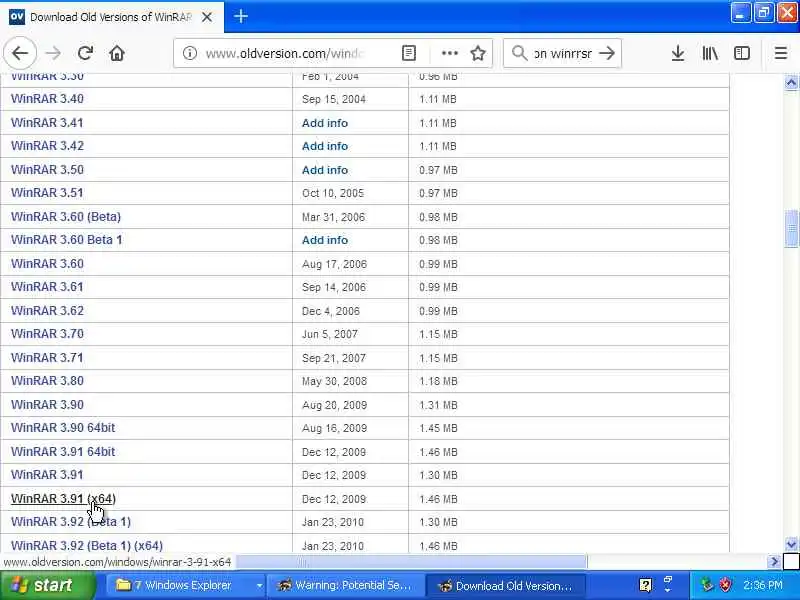Viewport: 800px width, 600px height.
Task: Click Add info for WinRAR 3.41
Action: (x=325, y=123)
